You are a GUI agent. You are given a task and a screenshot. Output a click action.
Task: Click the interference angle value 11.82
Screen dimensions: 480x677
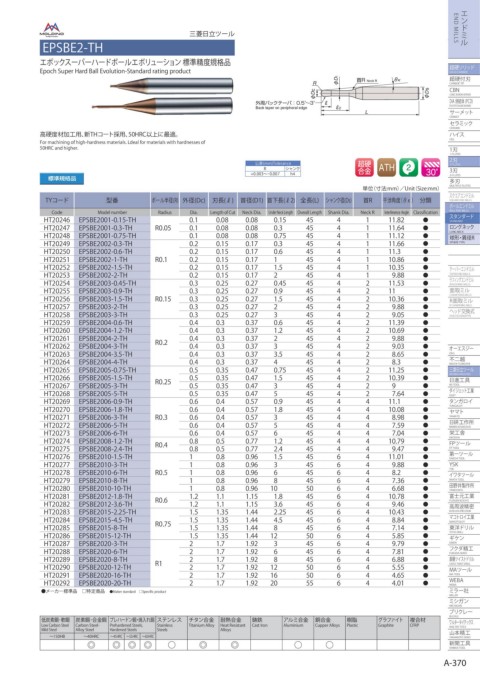coord(396,220)
